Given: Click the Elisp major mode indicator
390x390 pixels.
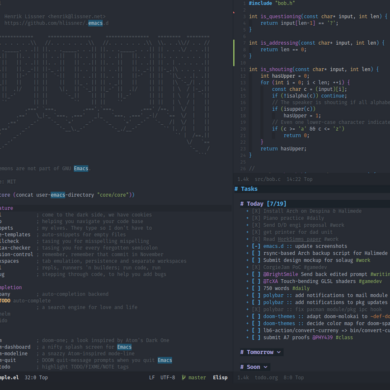Looking at the screenshot, I should (220, 377).
